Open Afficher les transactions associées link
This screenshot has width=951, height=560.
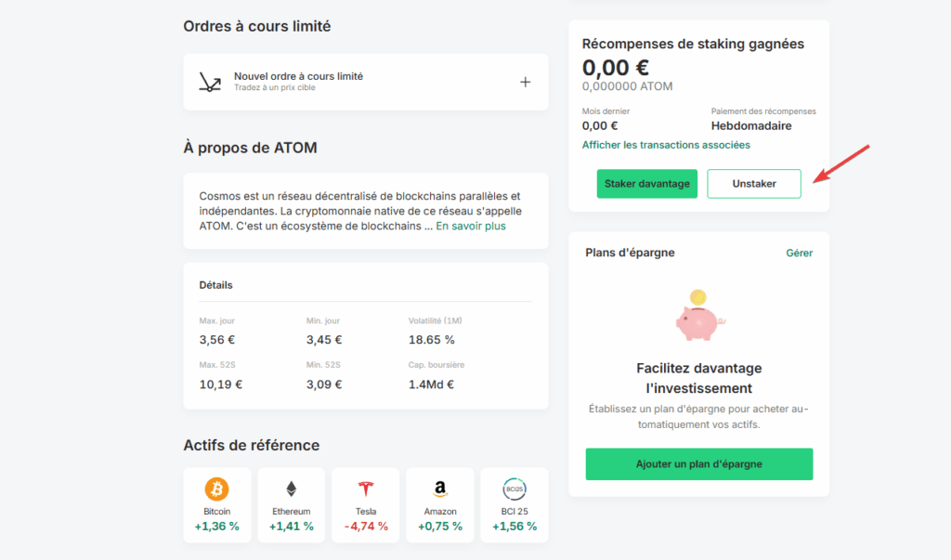666,145
